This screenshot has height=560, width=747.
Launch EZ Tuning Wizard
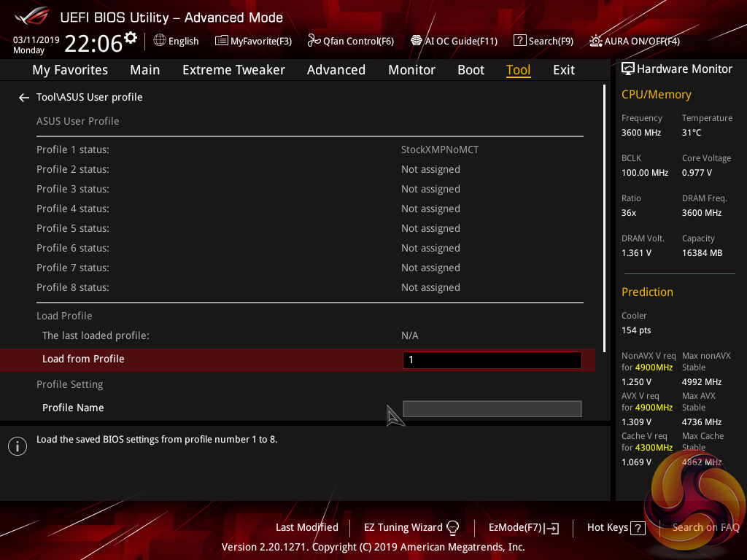(x=403, y=527)
